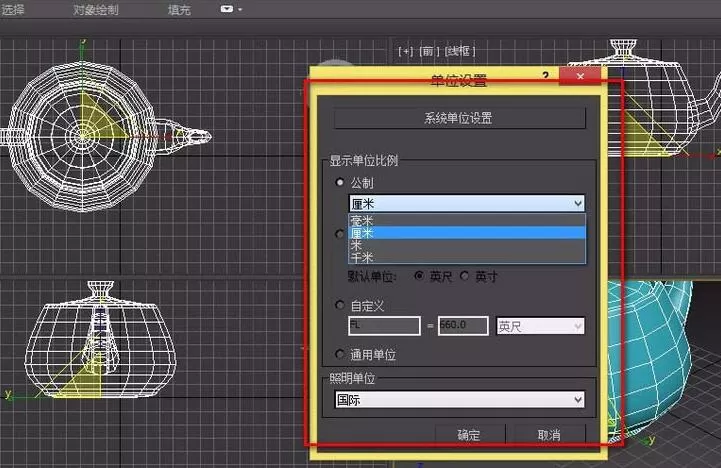
Task: Click the [线框] viewport shading label
Action: click(x=459, y=51)
